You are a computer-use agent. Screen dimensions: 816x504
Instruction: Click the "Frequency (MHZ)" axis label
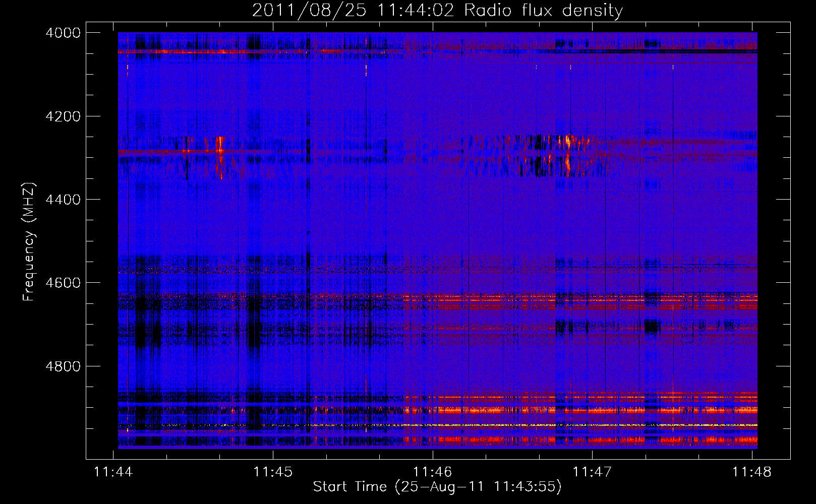29,242
